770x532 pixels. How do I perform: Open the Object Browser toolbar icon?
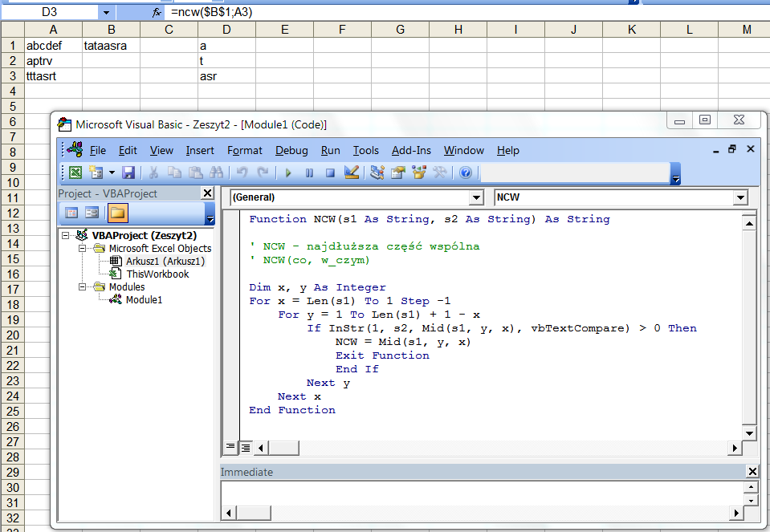pos(419,173)
